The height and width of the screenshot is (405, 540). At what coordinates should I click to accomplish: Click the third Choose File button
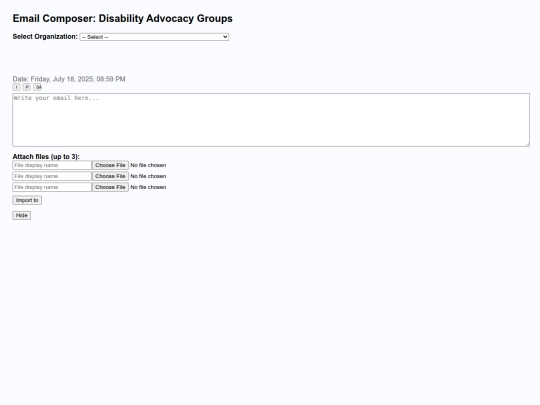pos(110,187)
